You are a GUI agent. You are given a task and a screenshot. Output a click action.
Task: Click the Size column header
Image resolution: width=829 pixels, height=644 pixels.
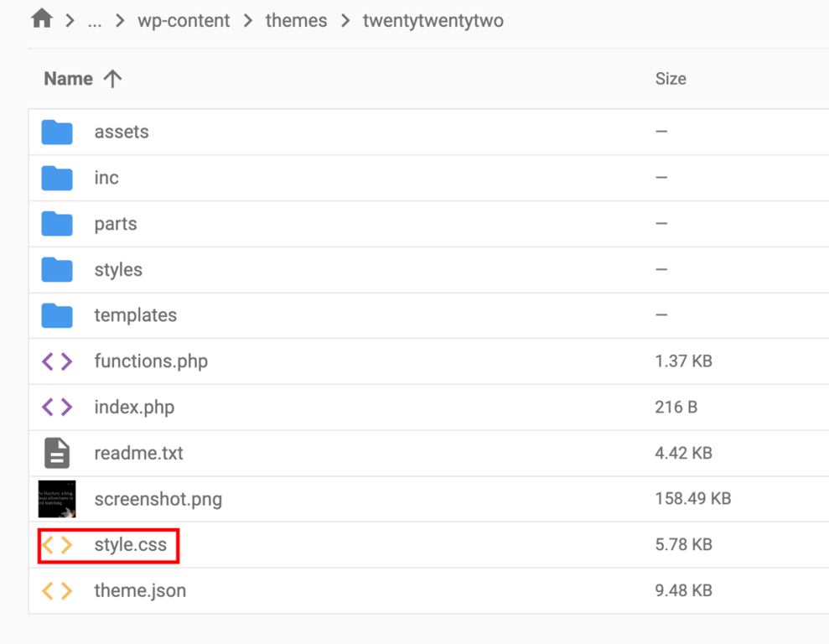click(x=671, y=78)
